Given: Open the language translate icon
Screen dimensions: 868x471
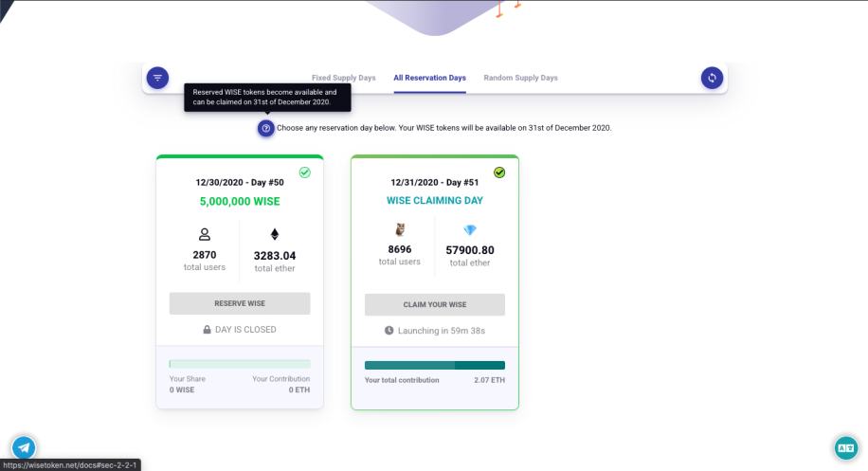Looking at the screenshot, I should point(846,447).
